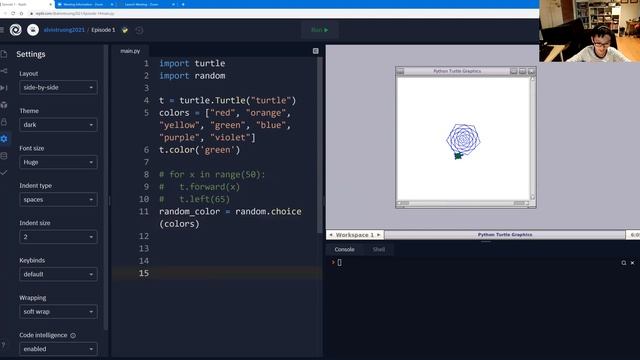This screenshot has height=360, width=640.
Task: Open the Help question mark icon
Action: click(3, 345)
